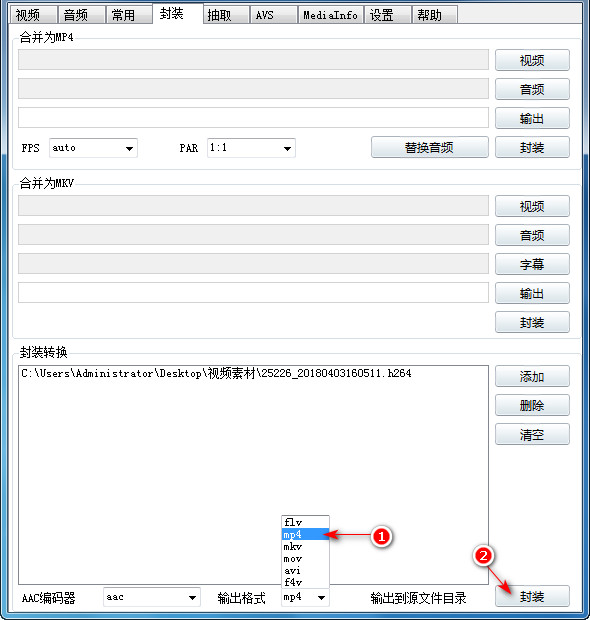Click the 替换音频 button
Image resolution: width=590 pixels, height=620 pixels.
point(429,147)
